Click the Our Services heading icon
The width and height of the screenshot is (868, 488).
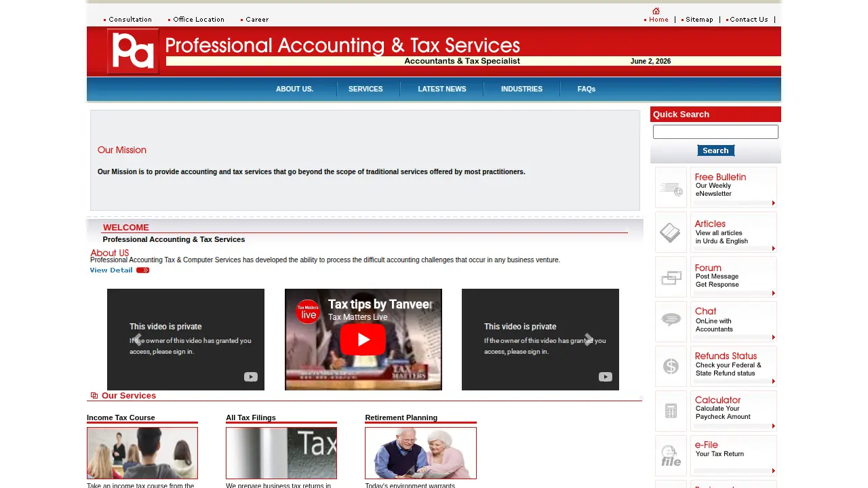pyautogui.click(x=94, y=396)
